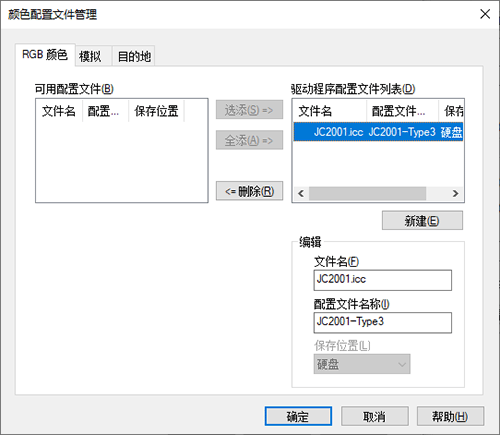Cancel the dialog with 取消
Screen dimensions: 500x435
(x=375, y=416)
